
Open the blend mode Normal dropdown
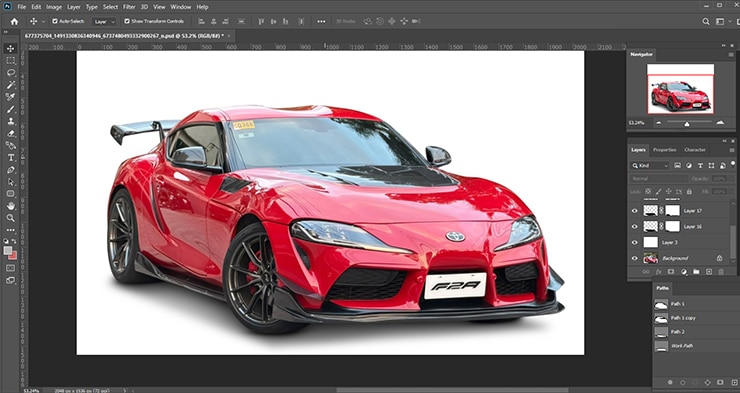click(658, 179)
